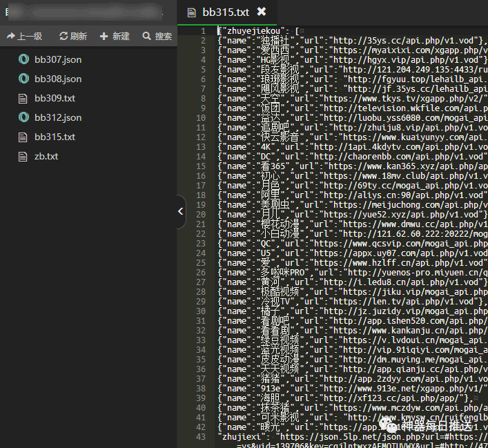488x448 pixels.
Task: Click the line with name 饭团
Action: tap(352, 108)
